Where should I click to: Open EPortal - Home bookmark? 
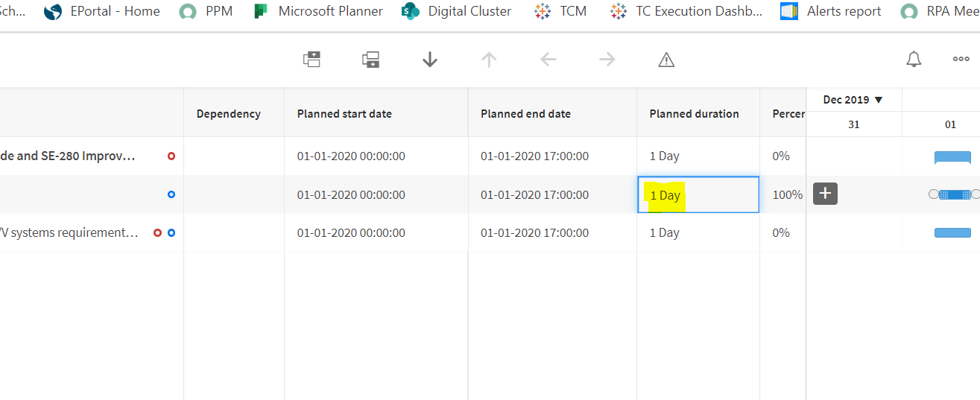point(102,11)
